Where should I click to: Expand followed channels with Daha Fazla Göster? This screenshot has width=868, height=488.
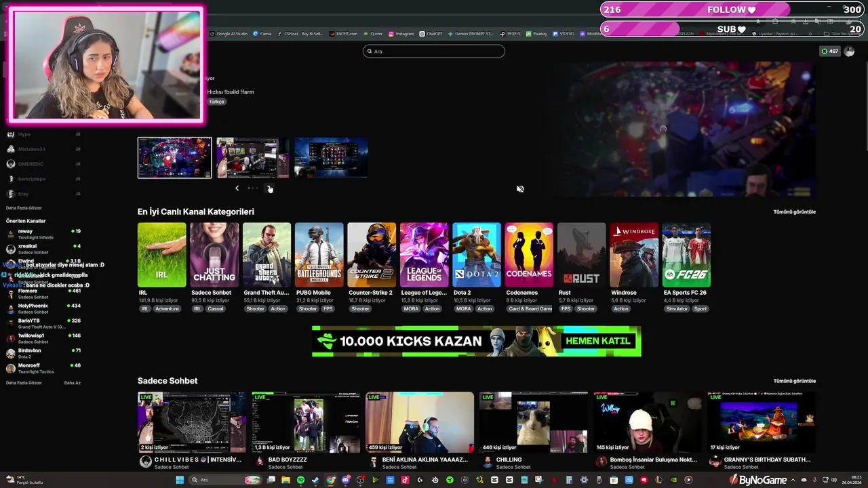click(x=24, y=208)
